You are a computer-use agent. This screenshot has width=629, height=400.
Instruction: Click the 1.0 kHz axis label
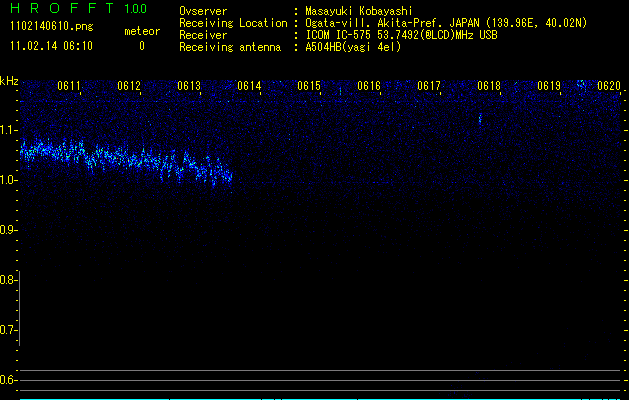coord(8,180)
